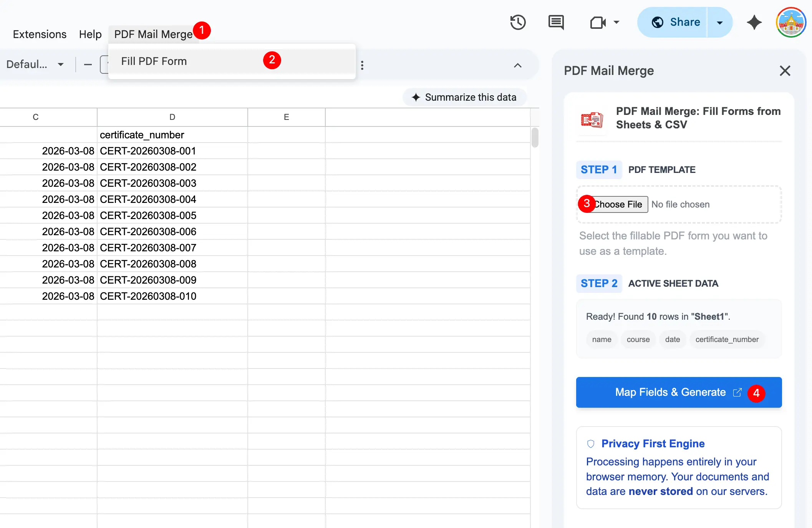Decrease font size with minus icon
The width and height of the screenshot is (812, 528).
(88, 65)
